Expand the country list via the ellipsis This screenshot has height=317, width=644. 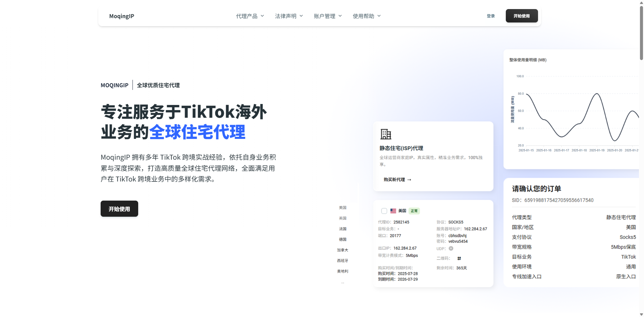[x=342, y=282]
